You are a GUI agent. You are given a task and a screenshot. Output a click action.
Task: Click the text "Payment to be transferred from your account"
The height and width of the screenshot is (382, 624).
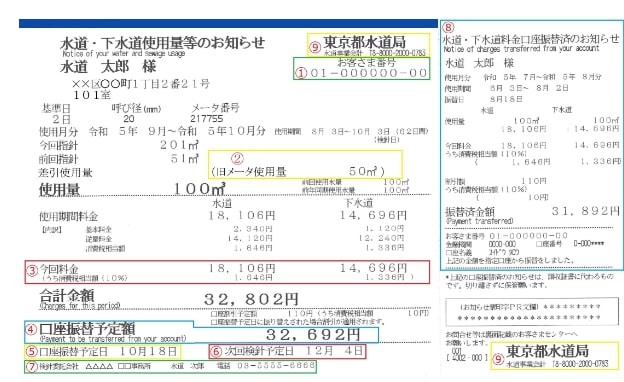pos(113,339)
